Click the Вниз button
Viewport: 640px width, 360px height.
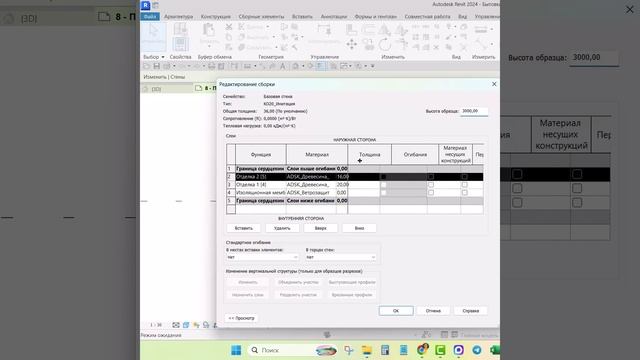coord(359,228)
